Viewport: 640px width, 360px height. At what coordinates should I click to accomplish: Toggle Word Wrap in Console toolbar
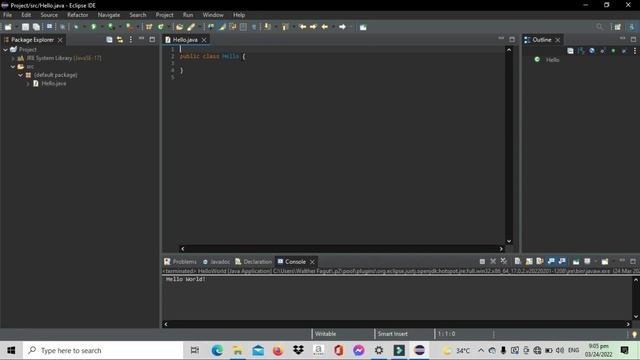(x=540, y=261)
